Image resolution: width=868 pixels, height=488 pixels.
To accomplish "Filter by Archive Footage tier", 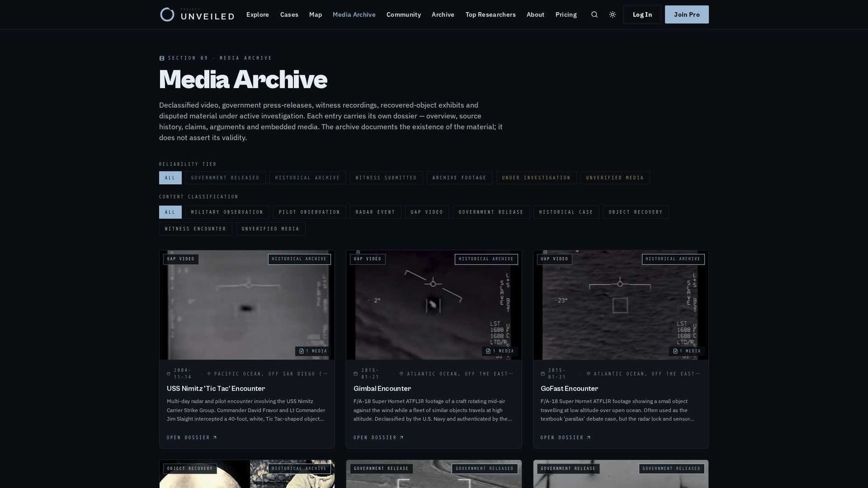I will (x=459, y=178).
